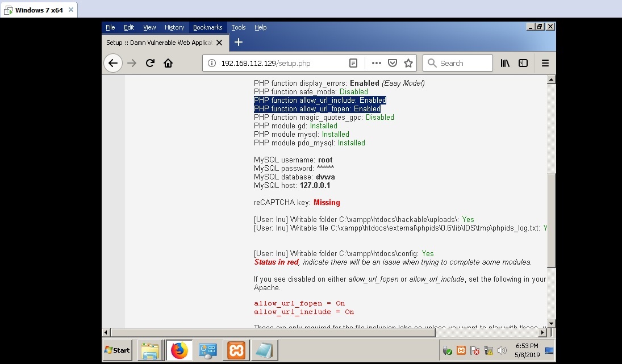Open the File menu
Viewport: 622px width, 364px height.
110,27
